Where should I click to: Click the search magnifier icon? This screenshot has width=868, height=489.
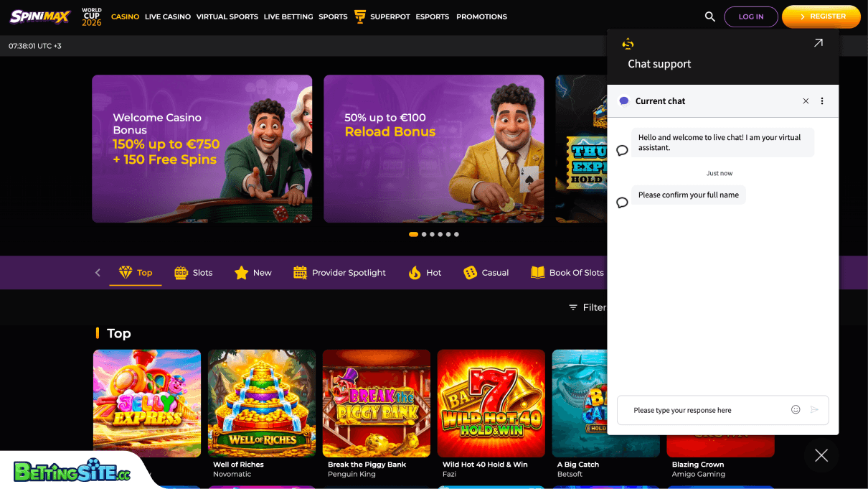coord(709,17)
